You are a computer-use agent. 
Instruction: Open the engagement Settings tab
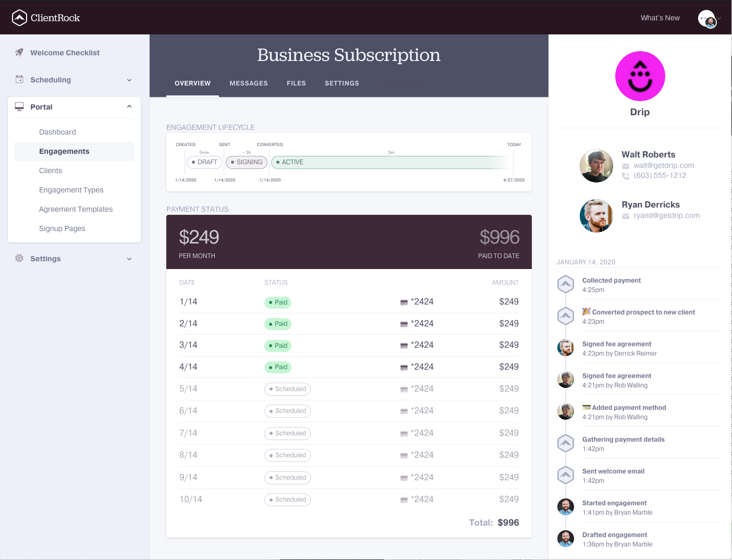(341, 83)
